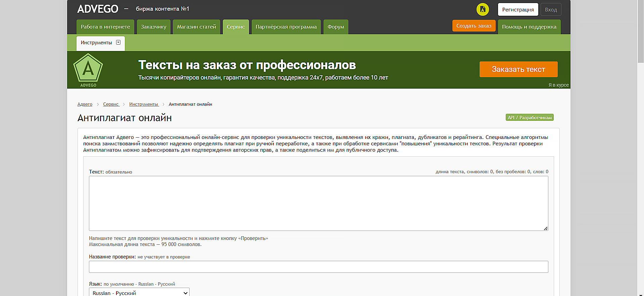
Task: Click the Регистрация button
Action: coord(518,9)
